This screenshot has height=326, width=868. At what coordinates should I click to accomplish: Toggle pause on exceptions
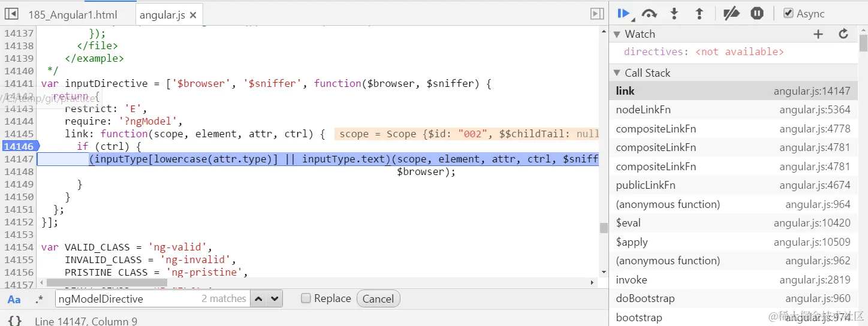(757, 13)
